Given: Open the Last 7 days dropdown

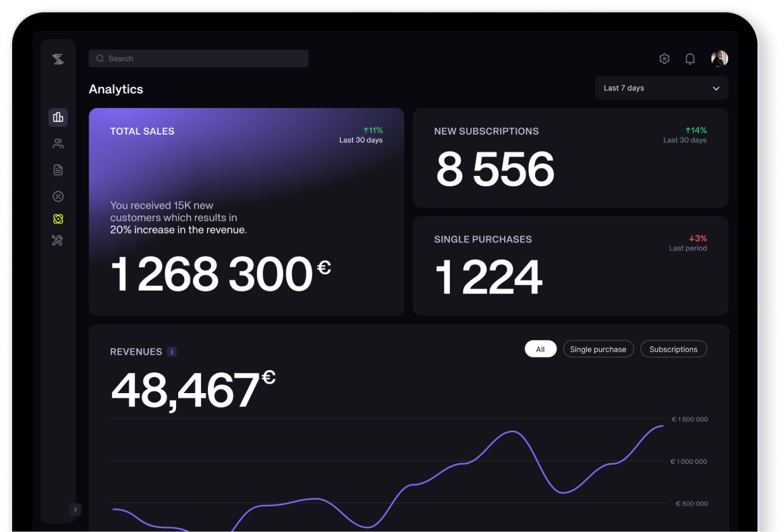Looking at the screenshot, I should tap(661, 88).
